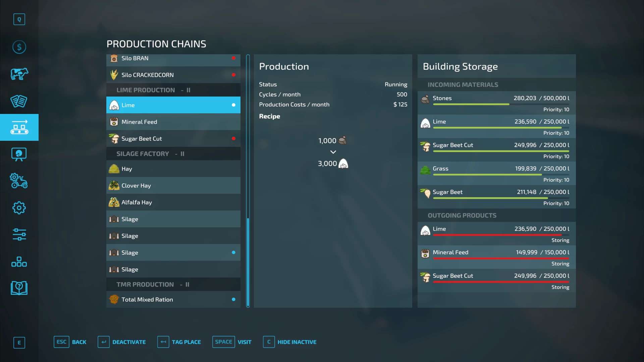The width and height of the screenshot is (644, 362).
Task: Open the general settings gear icon
Action: (19, 208)
